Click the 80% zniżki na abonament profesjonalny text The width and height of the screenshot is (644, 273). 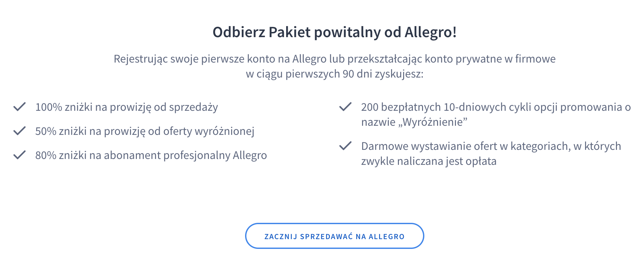pos(151,155)
